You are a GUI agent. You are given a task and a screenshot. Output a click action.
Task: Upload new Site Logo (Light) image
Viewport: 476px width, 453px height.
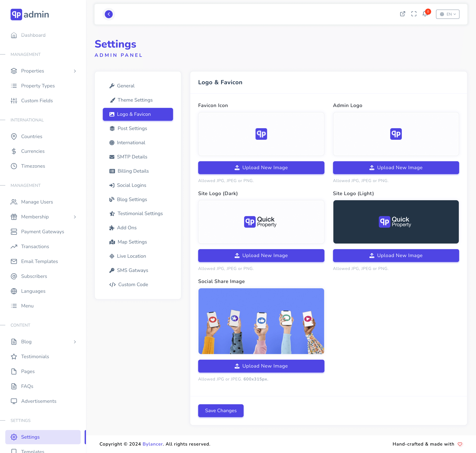[396, 255]
